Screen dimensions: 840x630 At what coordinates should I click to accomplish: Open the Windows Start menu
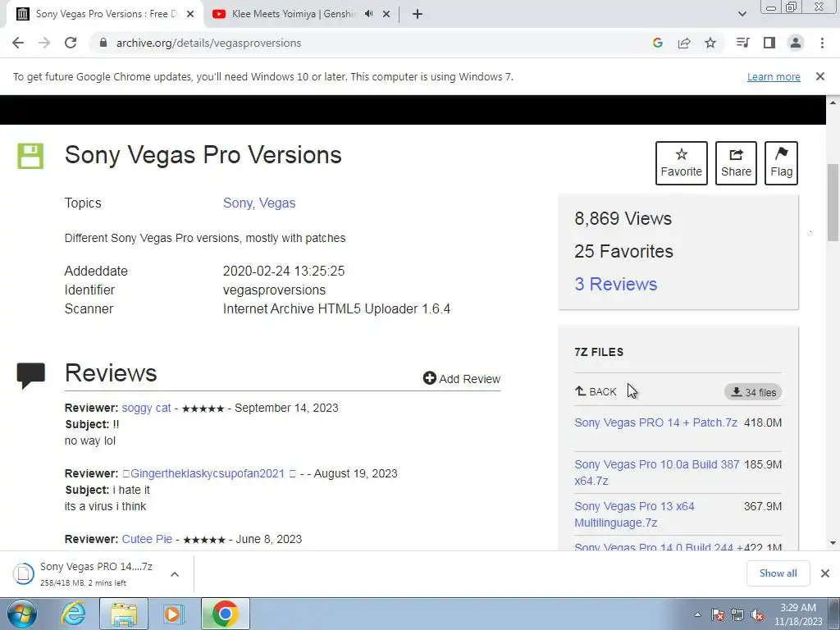tap(22, 614)
